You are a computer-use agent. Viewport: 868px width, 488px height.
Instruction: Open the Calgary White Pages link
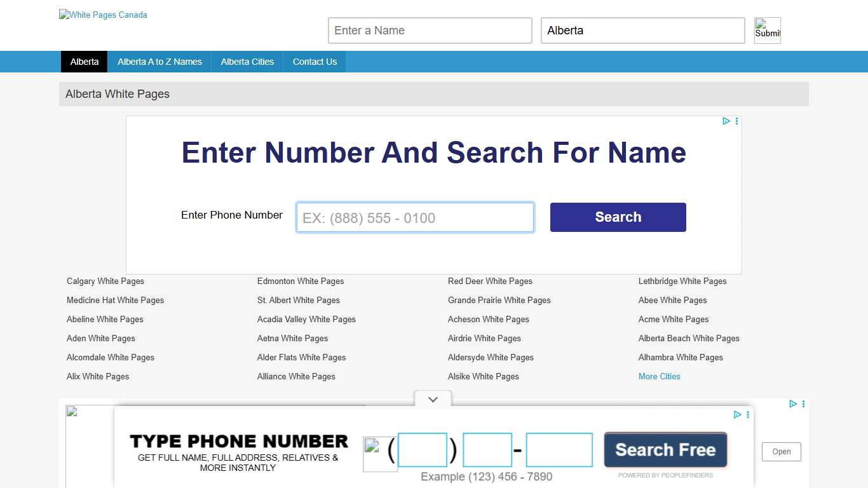pos(105,281)
